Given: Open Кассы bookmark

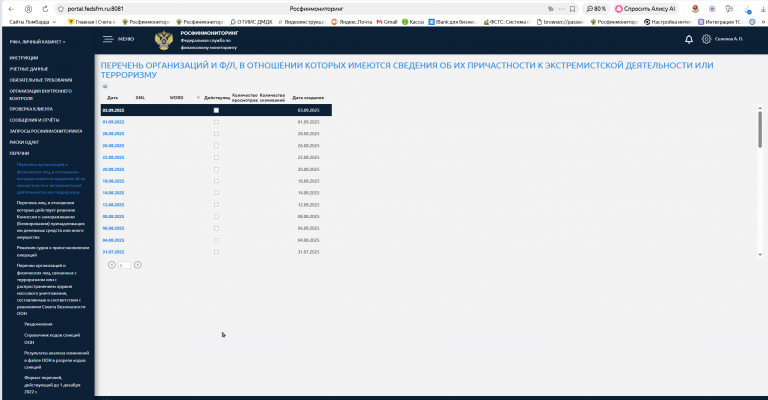Looking at the screenshot, I should pos(413,22).
